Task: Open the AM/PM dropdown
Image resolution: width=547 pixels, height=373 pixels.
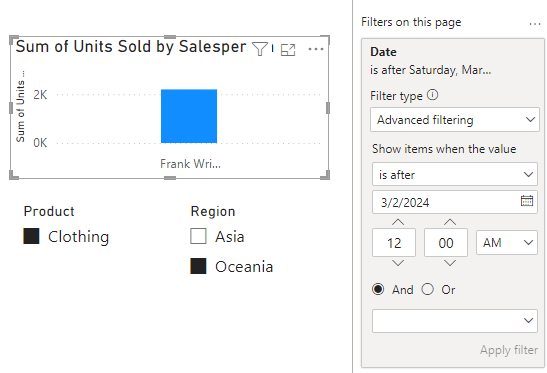Action: (x=507, y=243)
